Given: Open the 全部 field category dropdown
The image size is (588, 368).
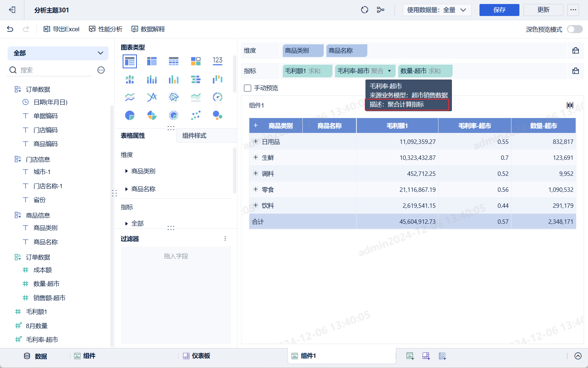Looking at the screenshot, I should click(x=58, y=53).
